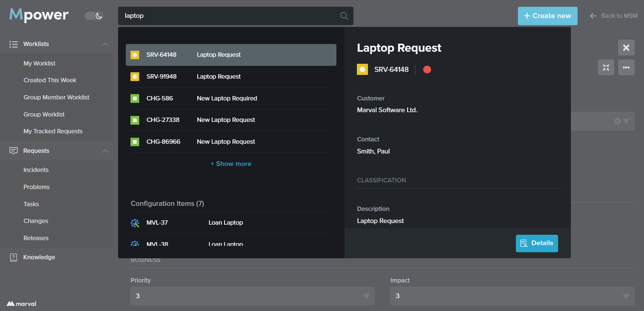
Task: Click Show more search results link
Action: click(x=231, y=164)
